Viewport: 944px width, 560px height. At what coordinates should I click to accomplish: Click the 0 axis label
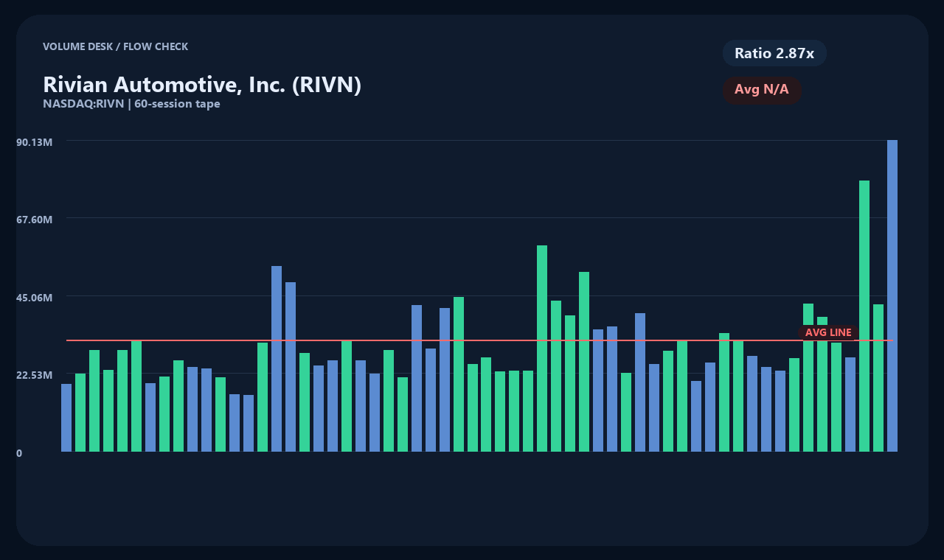pyautogui.click(x=19, y=453)
